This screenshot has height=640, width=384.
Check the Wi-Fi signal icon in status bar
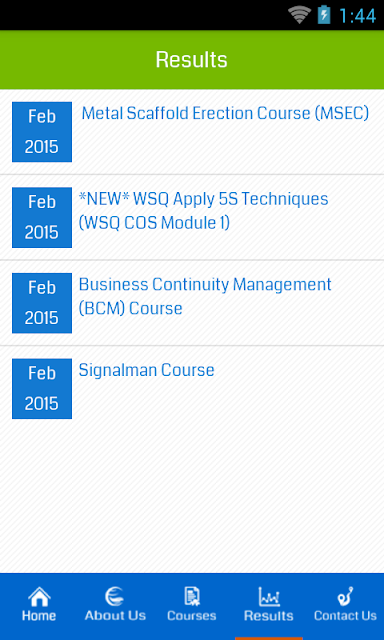point(300,15)
